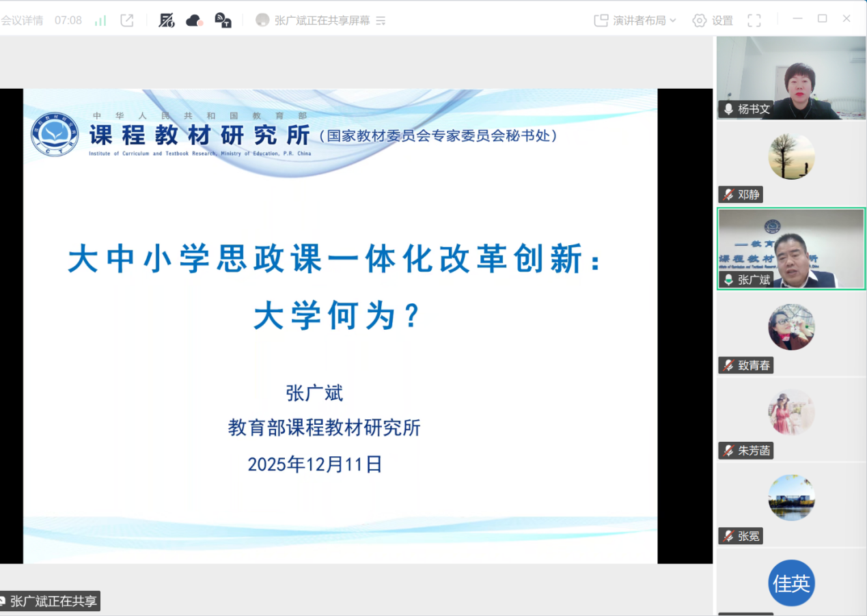Viewport: 867px width, 616px height.
Task: Click the 张广斌正在共享 label at bottom left
Action: pos(52,602)
